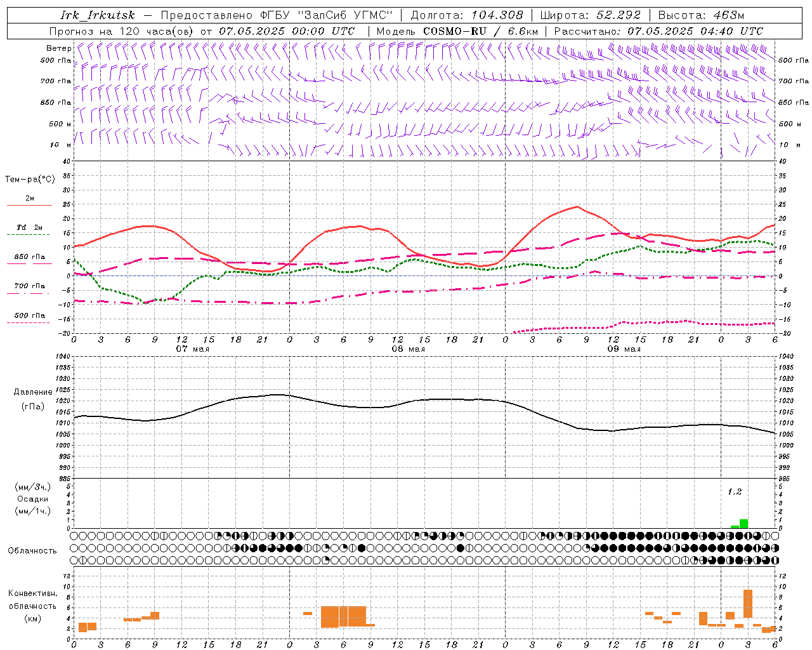Click the Тем-ра(°C) axis title
This screenshot has height=650, width=812.
tap(30, 180)
